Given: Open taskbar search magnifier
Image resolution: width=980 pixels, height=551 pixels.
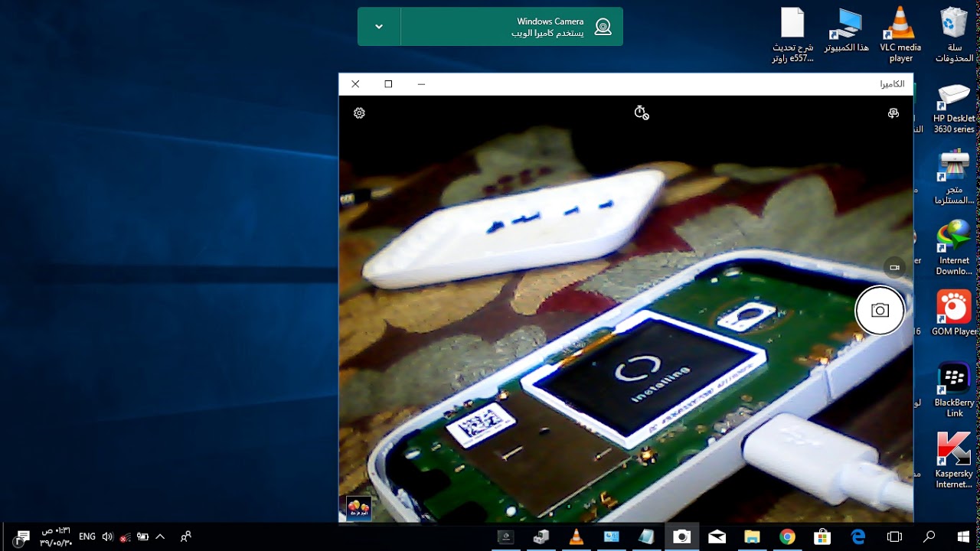Looking at the screenshot, I should pos(929,536).
